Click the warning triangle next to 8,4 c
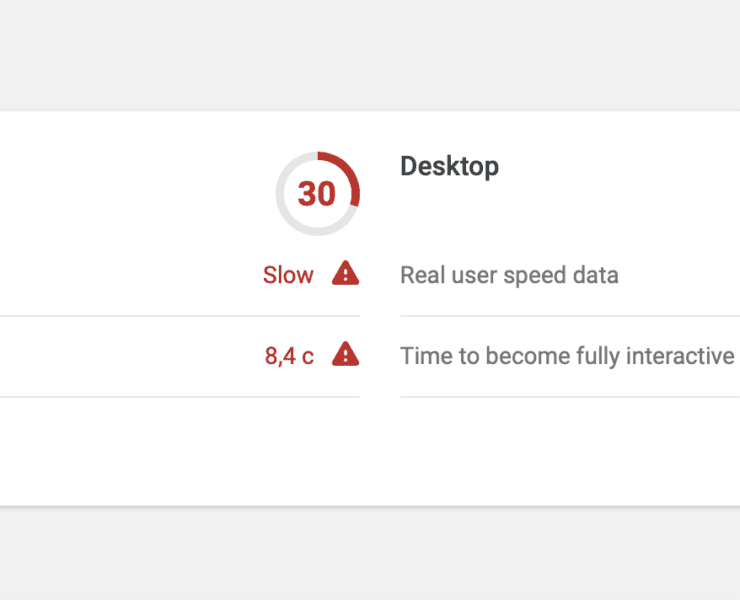This screenshot has height=600, width=740. click(x=345, y=354)
